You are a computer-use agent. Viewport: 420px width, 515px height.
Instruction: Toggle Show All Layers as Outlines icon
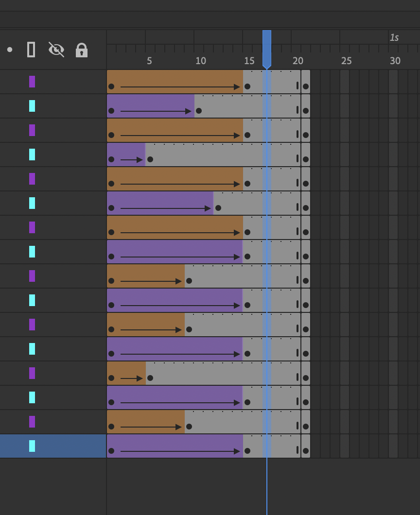coord(31,50)
